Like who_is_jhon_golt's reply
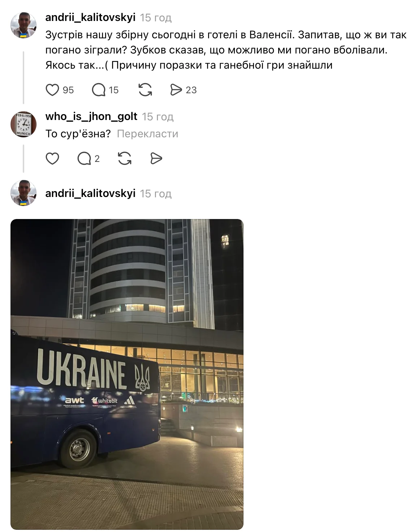 click(52, 159)
